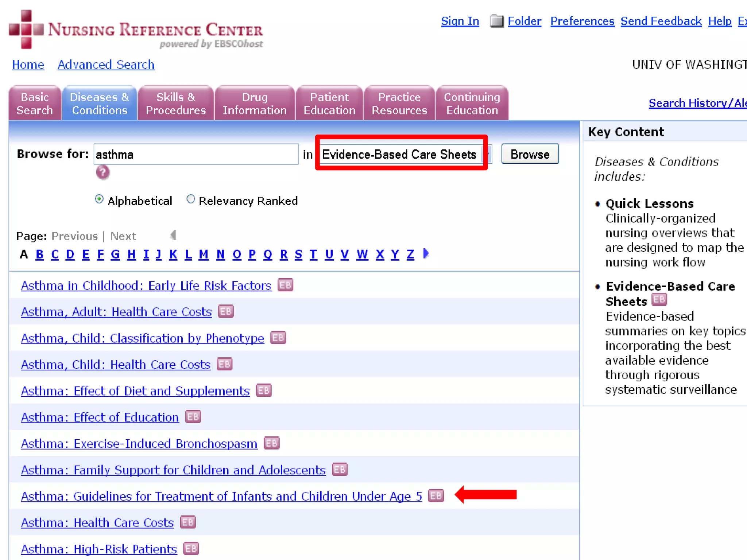This screenshot has width=747, height=560.
Task: Open the Skills & Procedures tab
Action: (175, 104)
